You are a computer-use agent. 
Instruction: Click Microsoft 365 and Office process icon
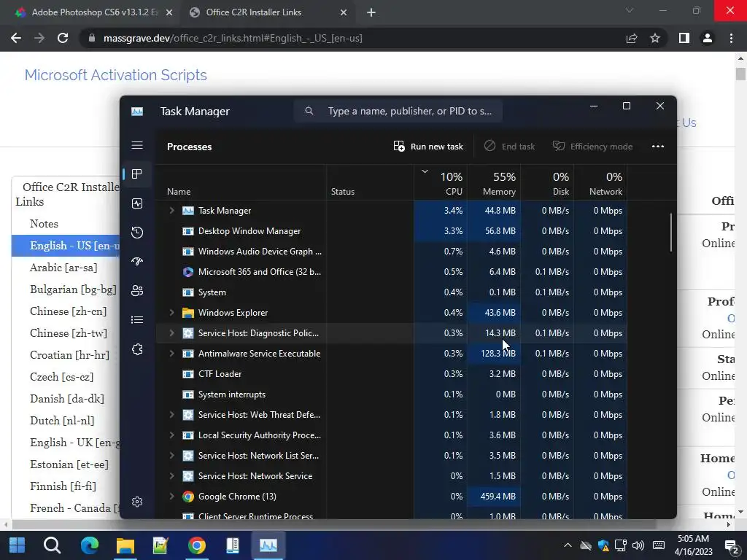coord(188,272)
